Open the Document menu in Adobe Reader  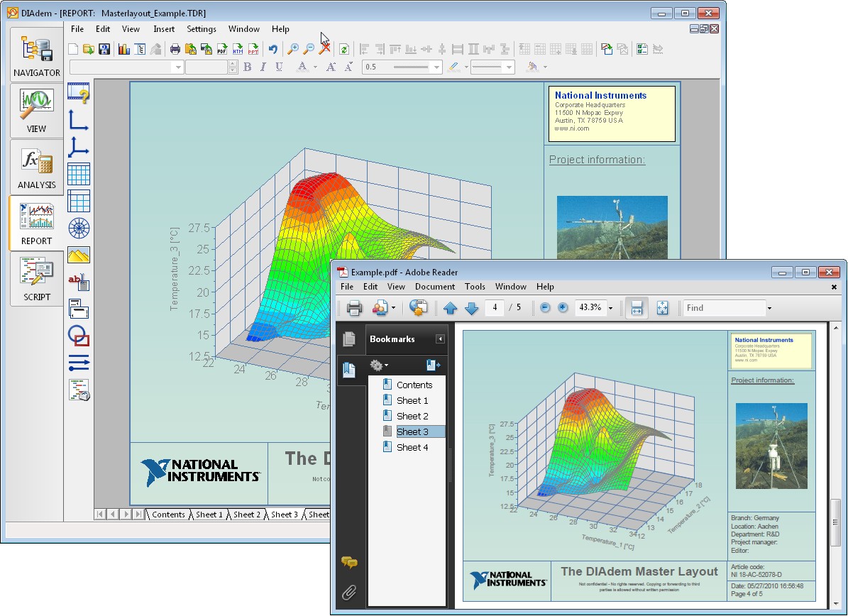(435, 287)
